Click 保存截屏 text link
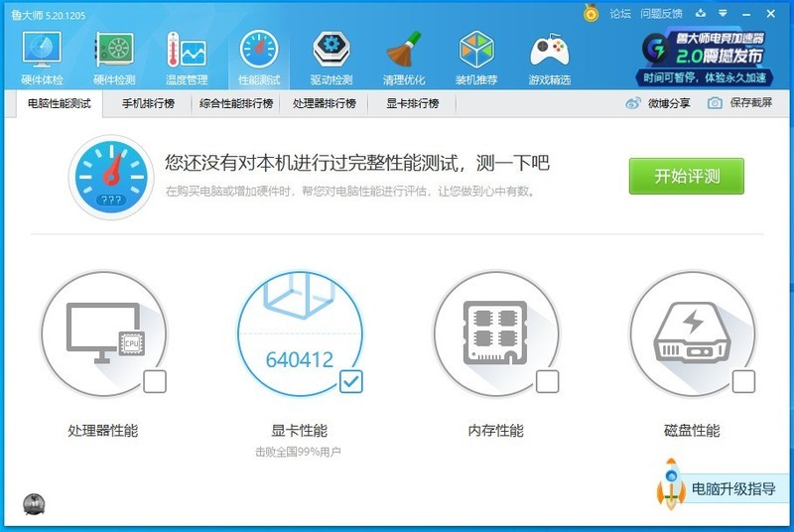The height and width of the screenshot is (532, 794). tap(751, 103)
